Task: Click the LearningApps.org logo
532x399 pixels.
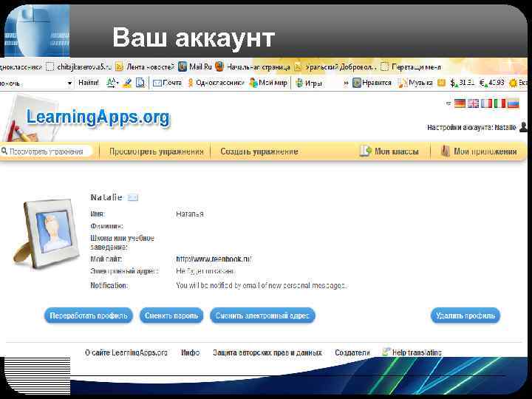Action: (98, 117)
